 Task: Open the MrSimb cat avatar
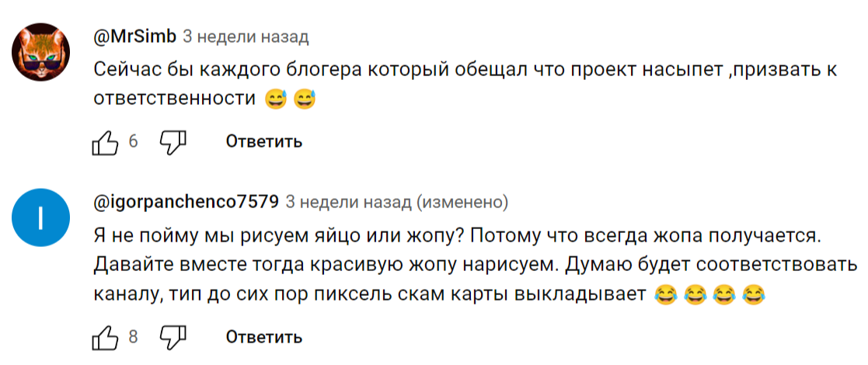[41, 53]
